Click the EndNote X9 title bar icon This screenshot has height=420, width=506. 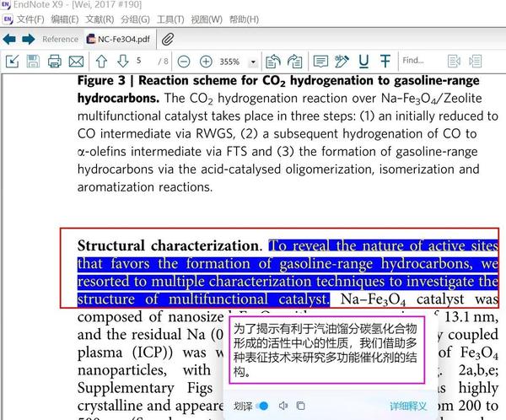pos(6,4)
